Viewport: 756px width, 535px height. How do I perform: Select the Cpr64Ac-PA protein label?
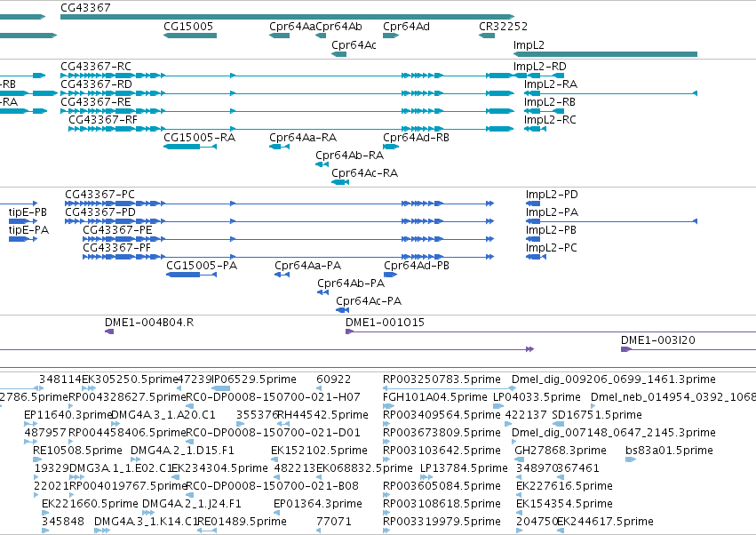(369, 301)
